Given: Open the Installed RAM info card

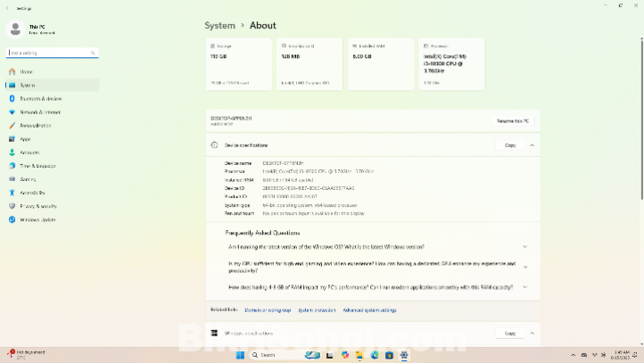Looking at the screenshot, I should pos(381,64).
